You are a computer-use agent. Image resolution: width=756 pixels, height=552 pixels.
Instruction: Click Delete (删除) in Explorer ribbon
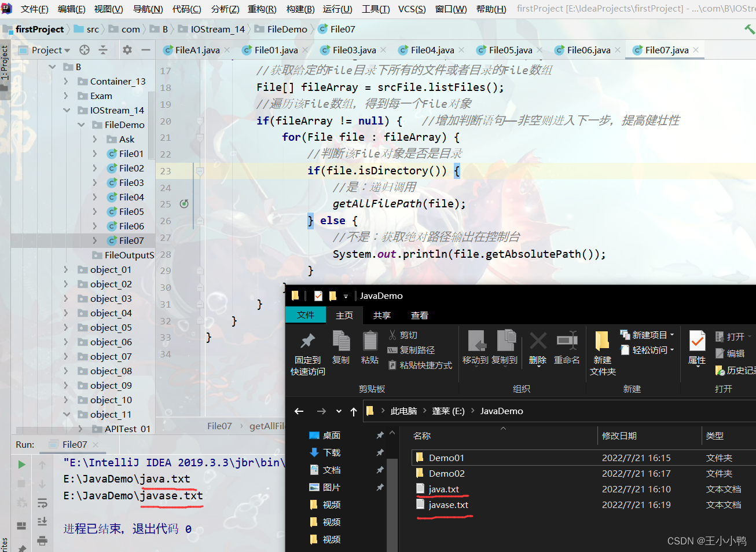tap(538, 348)
